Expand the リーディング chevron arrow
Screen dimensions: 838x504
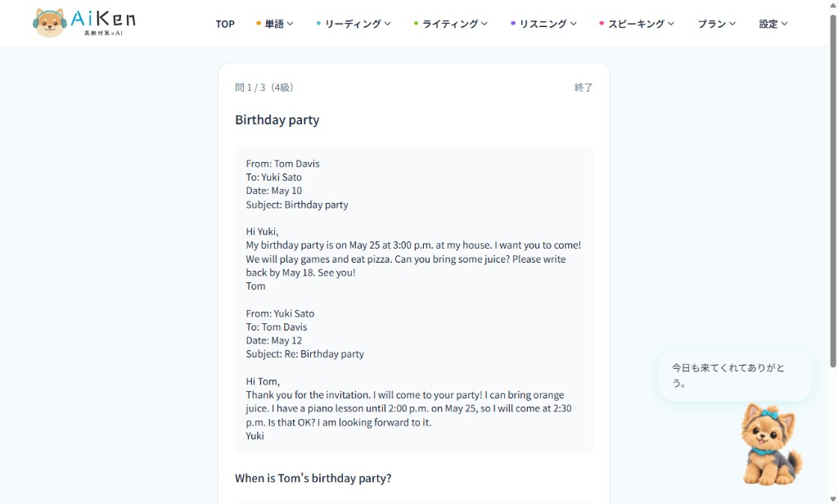pos(387,24)
